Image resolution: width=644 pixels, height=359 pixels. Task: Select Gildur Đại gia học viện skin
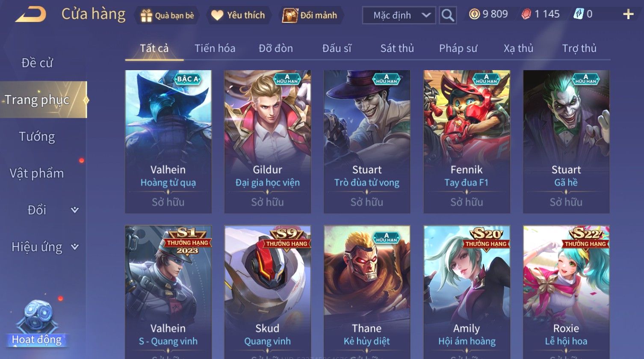268,142
